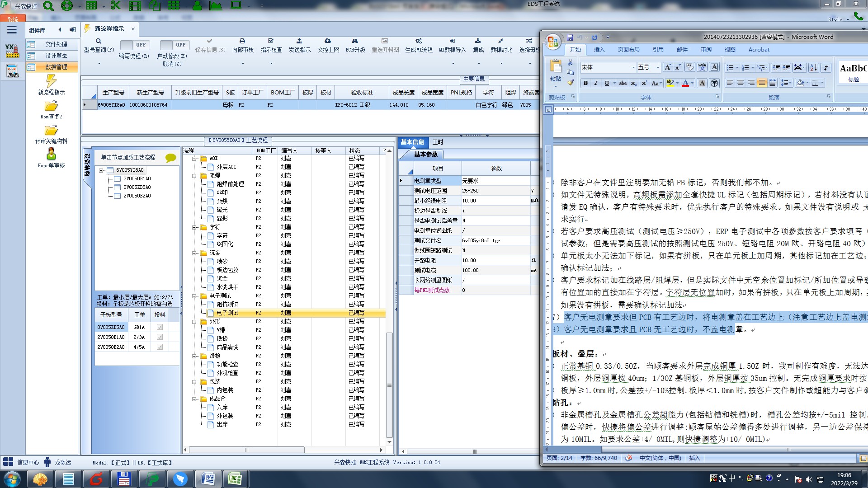Click Word yellow text highlight color button
This screenshot has height=488, width=868.
pyautogui.click(x=670, y=83)
